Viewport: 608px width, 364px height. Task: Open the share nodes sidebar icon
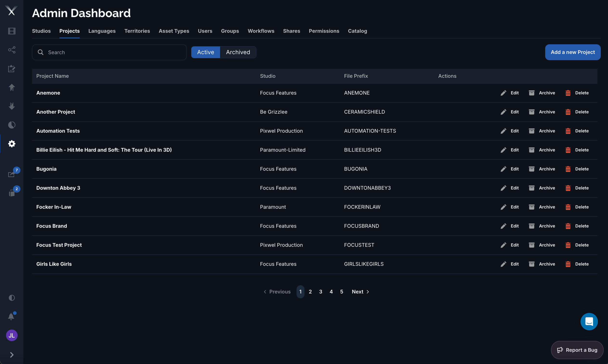tap(12, 50)
